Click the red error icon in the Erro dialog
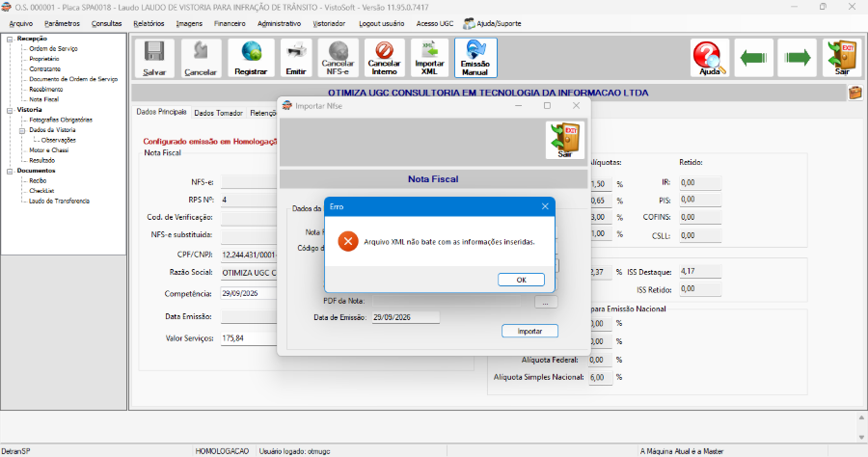This screenshot has height=457, width=868. click(348, 241)
